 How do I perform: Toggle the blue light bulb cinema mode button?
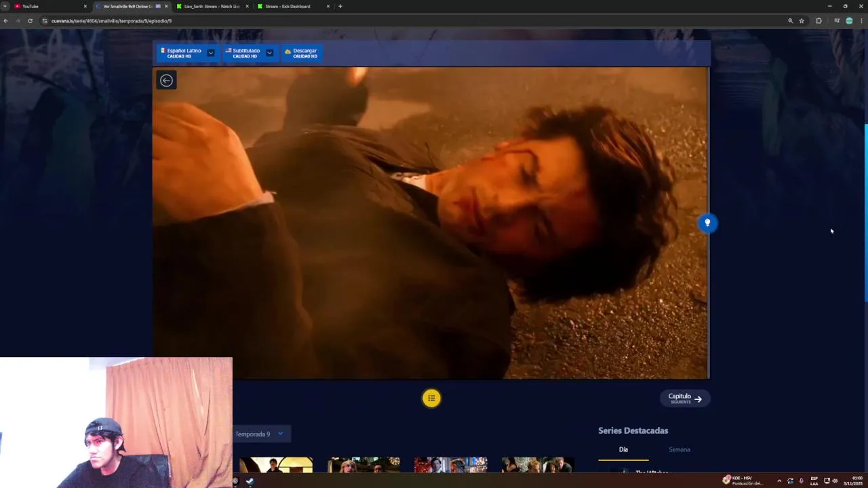pyautogui.click(x=707, y=223)
